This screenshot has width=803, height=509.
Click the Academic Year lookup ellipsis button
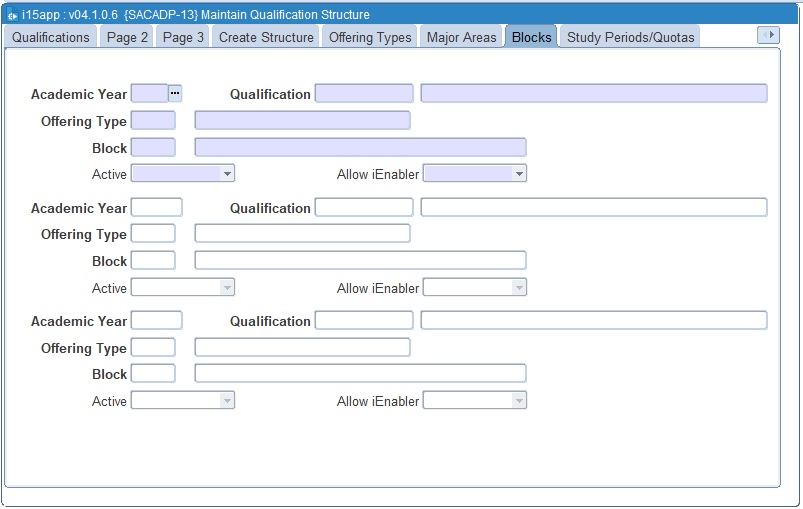[x=175, y=93]
